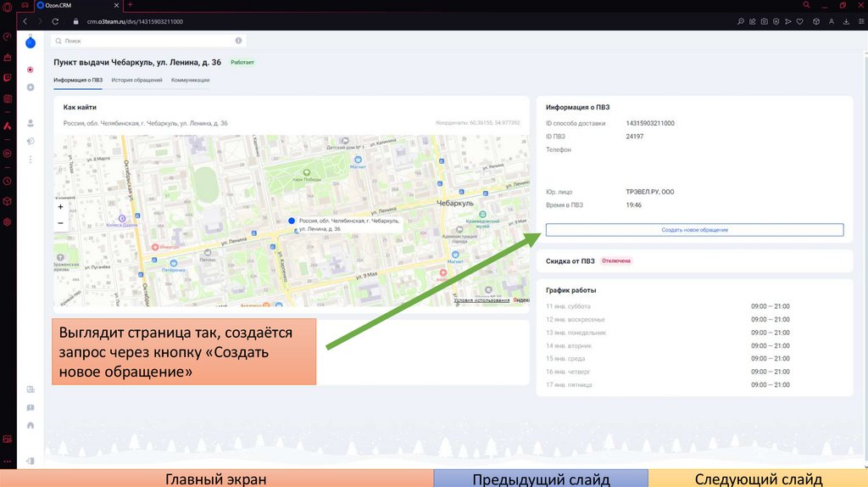Open the Player icon in Opera sidebar

(x=7, y=154)
